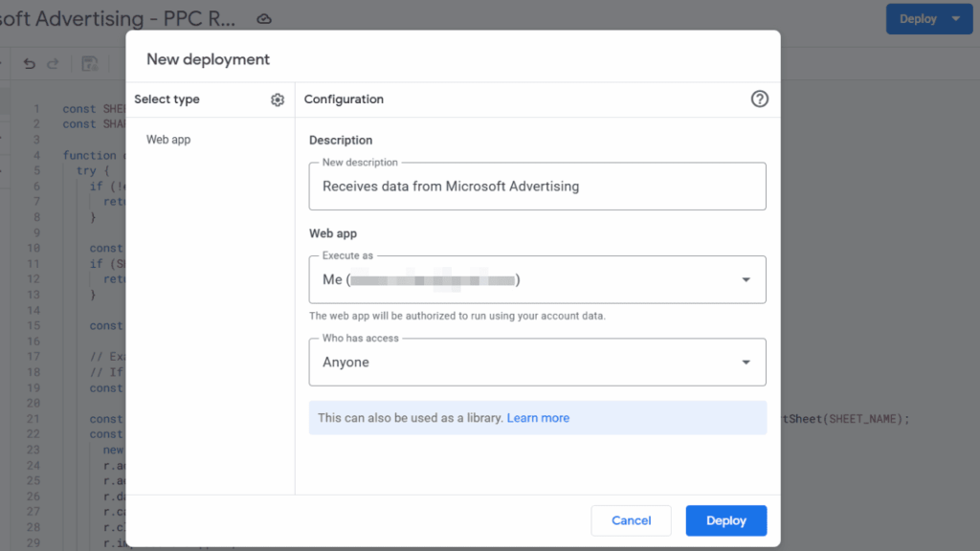Click the gear icon next to Select type
980x551 pixels.
pos(277,99)
